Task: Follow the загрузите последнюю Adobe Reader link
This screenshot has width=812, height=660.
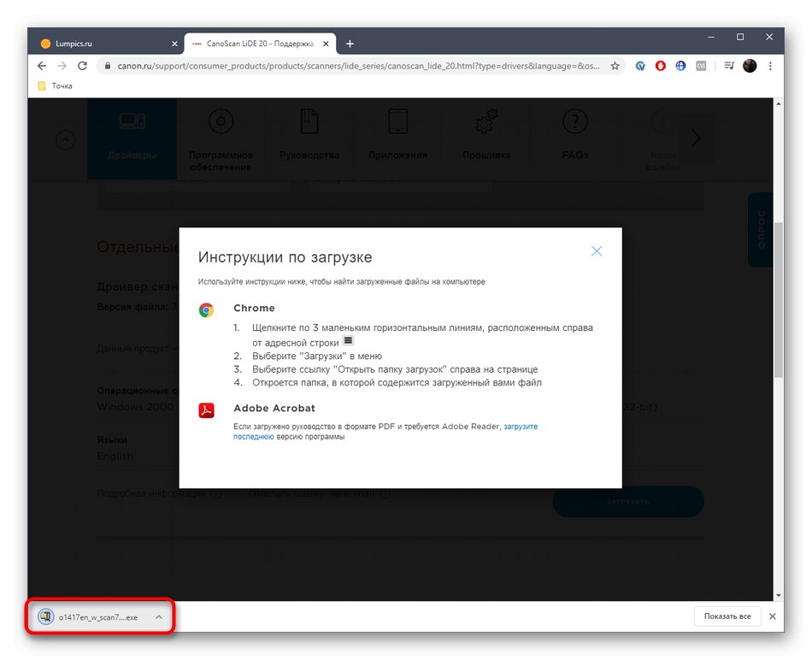Action: 385,432
